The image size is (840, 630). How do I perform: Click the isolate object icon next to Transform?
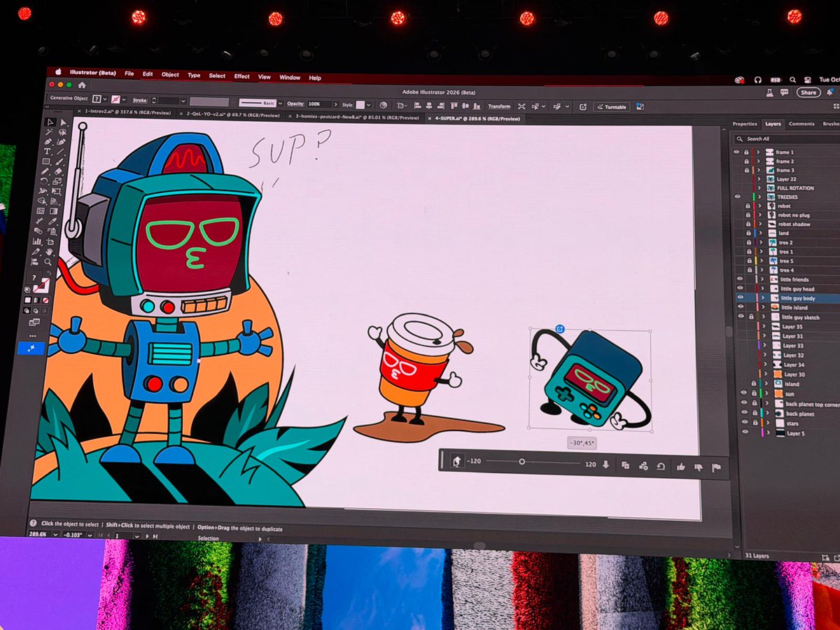521,106
